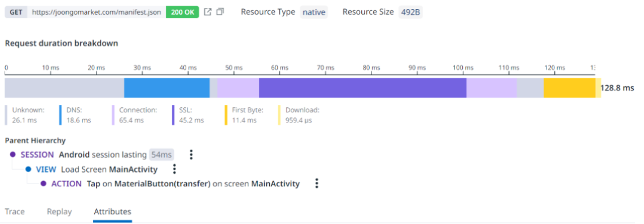Viewport: 644px width, 224px height.
Task: Click the 54ms session duration tag
Action: pos(161,155)
